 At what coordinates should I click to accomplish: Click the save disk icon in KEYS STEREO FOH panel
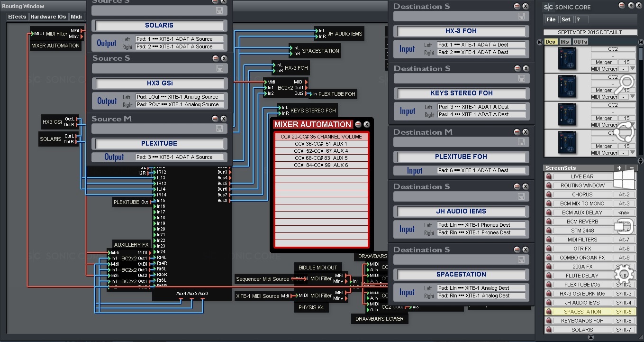pyautogui.click(x=521, y=78)
